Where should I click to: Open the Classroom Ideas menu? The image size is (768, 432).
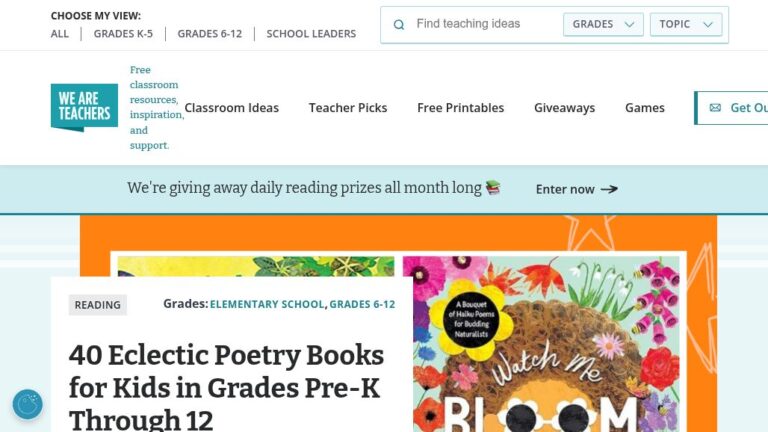pyautogui.click(x=232, y=108)
